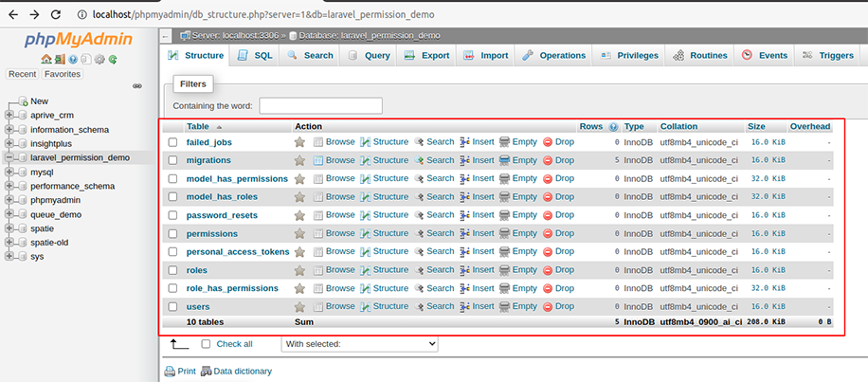Check the model_has_permissions row checkbox
This screenshot has width=868, height=382.
point(172,179)
